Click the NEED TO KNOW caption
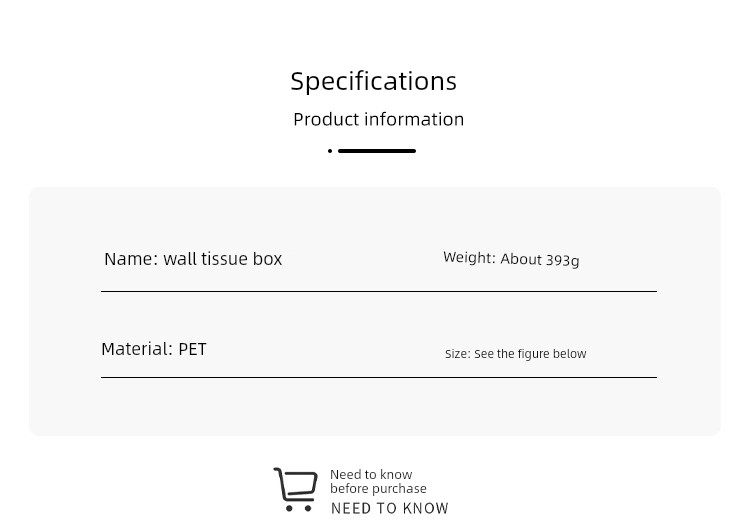The image size is (750, 526). point(390,508)
